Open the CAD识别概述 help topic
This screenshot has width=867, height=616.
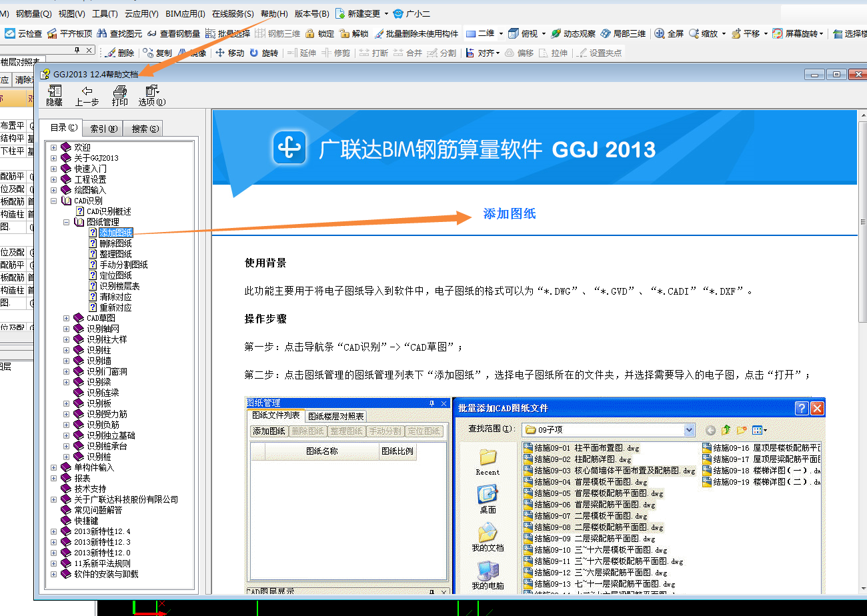(109, 211)
